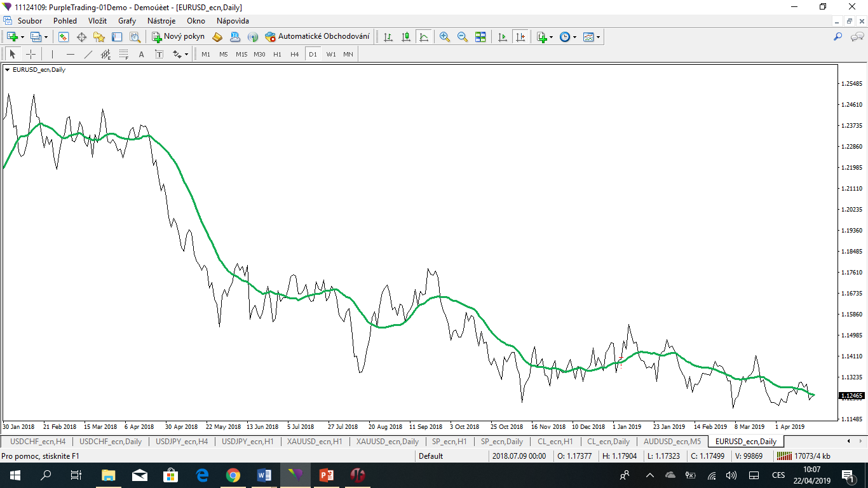
Task: Zoom out of the chart
Action: [x=461, y=36]
